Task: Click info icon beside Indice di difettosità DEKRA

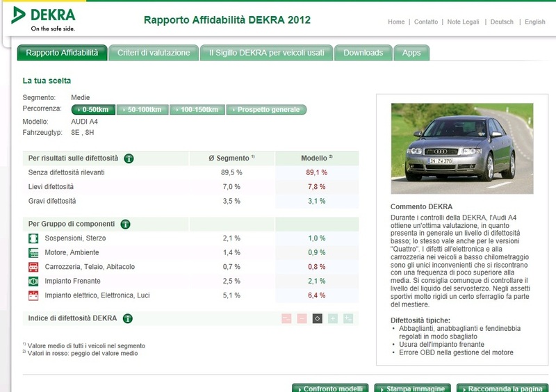Action: tap(128, 319)
